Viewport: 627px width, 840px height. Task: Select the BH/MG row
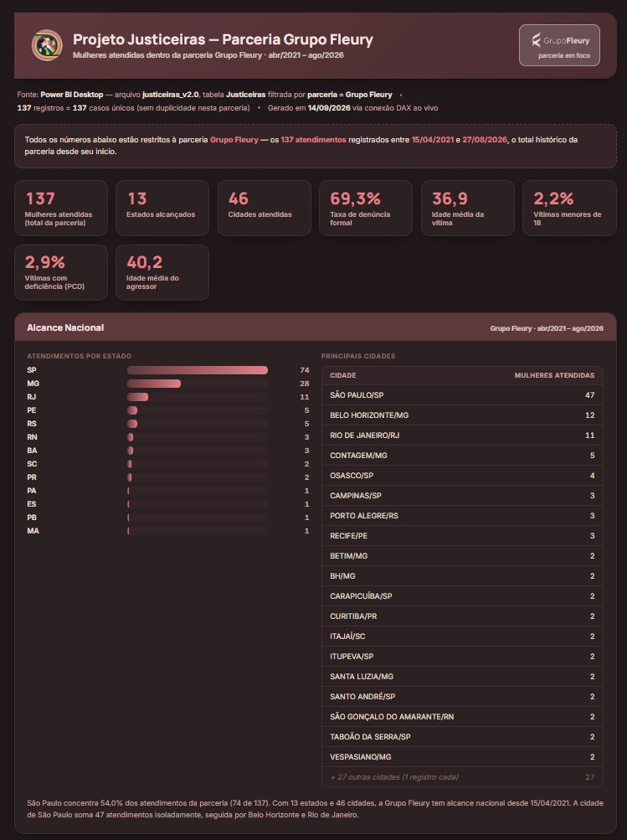(462, 576)
